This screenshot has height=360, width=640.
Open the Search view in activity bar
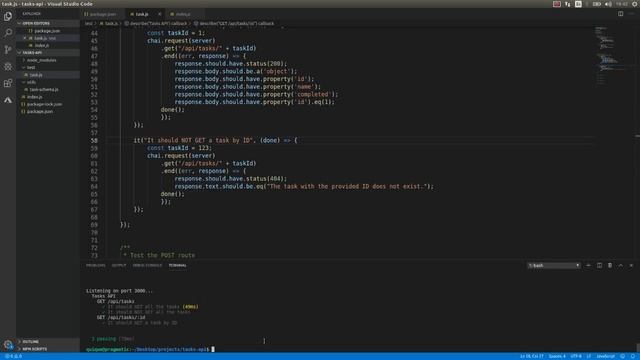point(8,33)
